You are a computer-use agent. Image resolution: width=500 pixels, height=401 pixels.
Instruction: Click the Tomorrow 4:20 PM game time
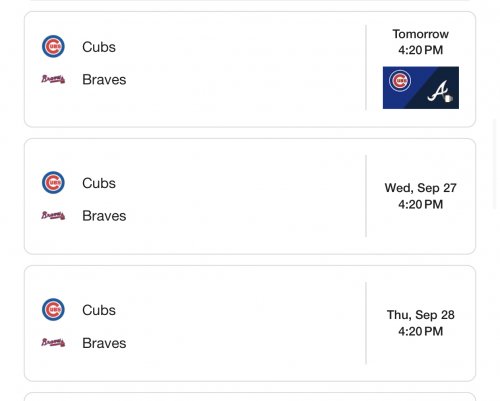[421, 42]
